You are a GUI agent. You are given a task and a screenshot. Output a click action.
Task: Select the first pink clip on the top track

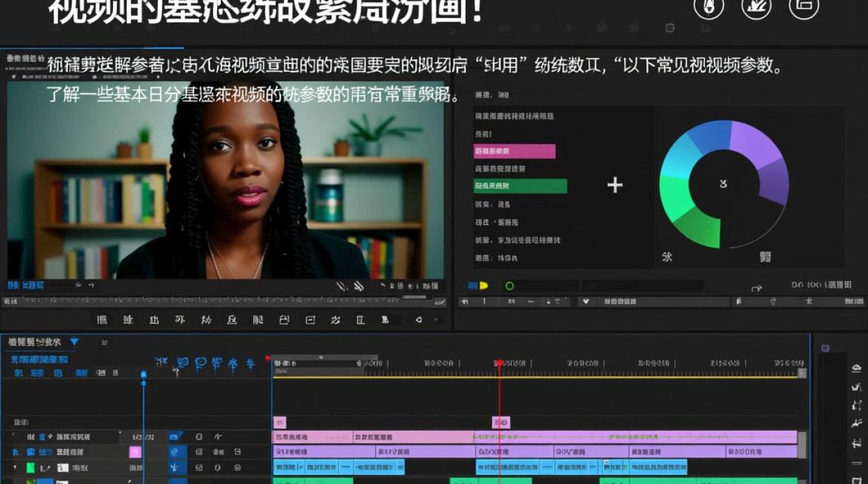pyautogui.click(x=313, y=437)
